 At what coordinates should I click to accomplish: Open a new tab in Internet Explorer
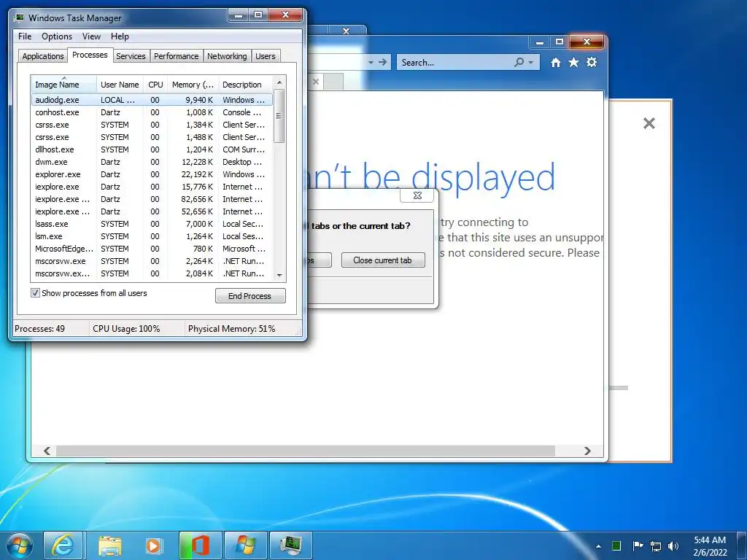tap(333, 82)
